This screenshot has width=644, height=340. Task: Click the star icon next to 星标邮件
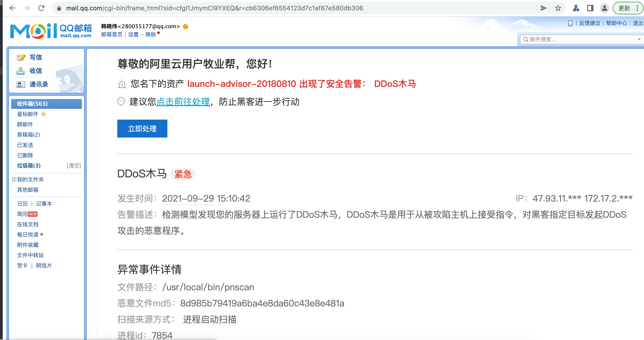43,114
